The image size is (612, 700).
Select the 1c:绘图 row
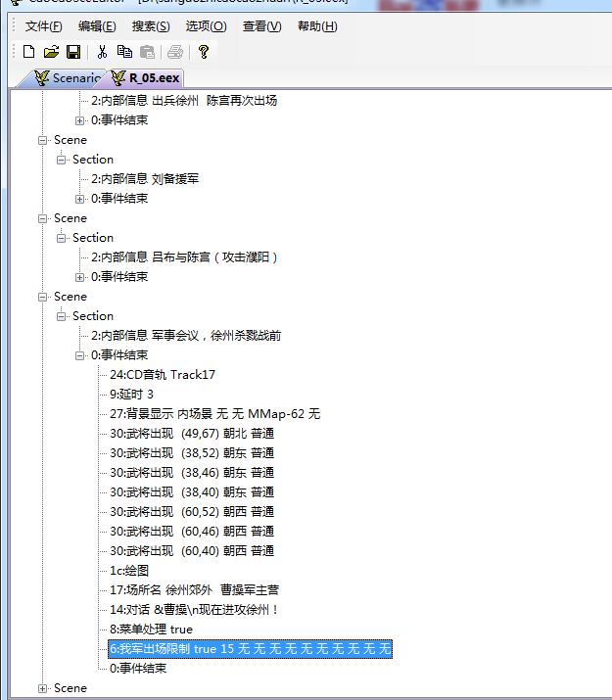pos(129,571)
